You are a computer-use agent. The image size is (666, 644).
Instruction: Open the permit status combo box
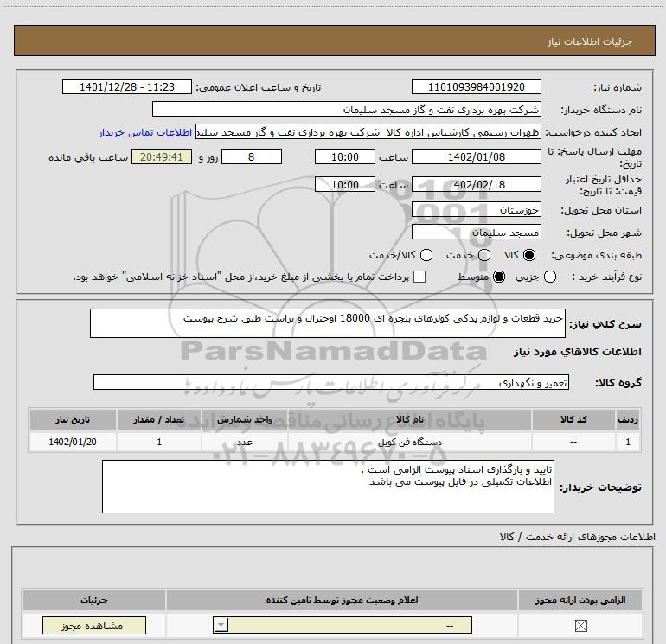[x=343, y=625]
